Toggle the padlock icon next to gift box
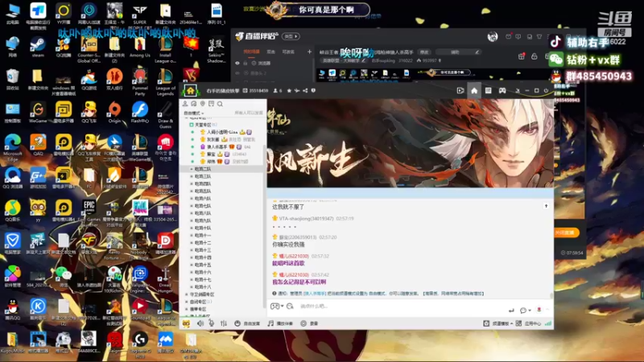The height and width of the screenshot is (362, 644). (535, 56)
